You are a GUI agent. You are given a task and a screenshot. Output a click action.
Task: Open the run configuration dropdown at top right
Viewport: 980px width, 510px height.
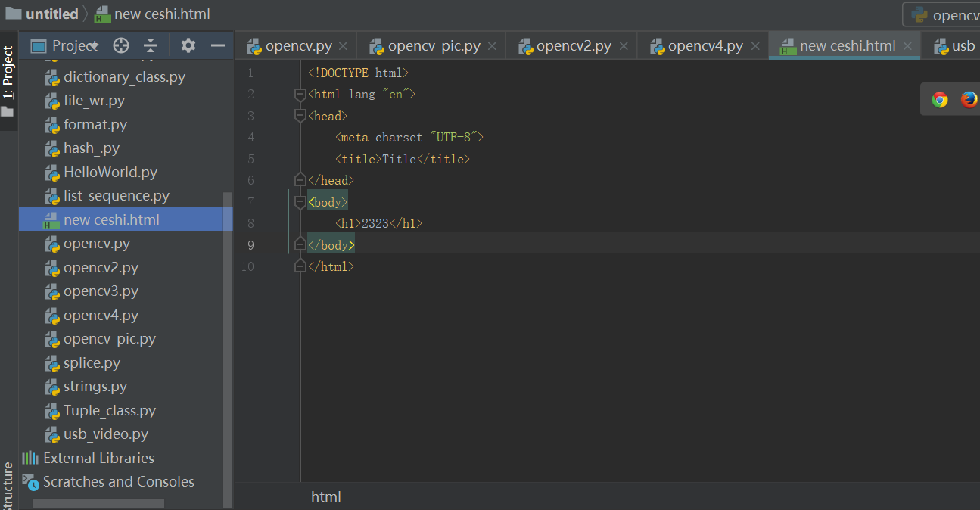tap(943, 14)
